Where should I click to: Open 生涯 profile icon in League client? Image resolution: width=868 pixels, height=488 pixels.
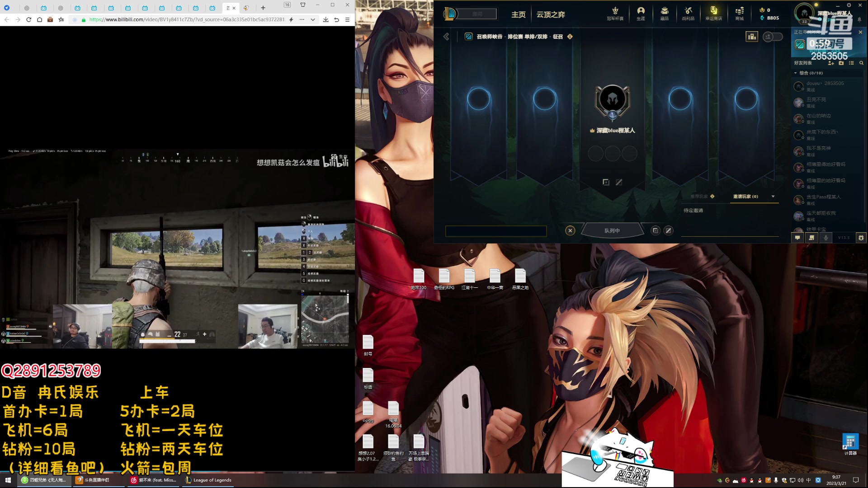(x=641, y=13)
